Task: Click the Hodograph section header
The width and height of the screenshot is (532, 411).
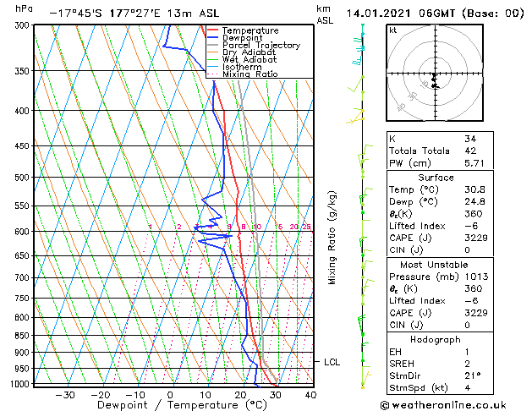Action: pyautogui.click(x=436, y=340)
